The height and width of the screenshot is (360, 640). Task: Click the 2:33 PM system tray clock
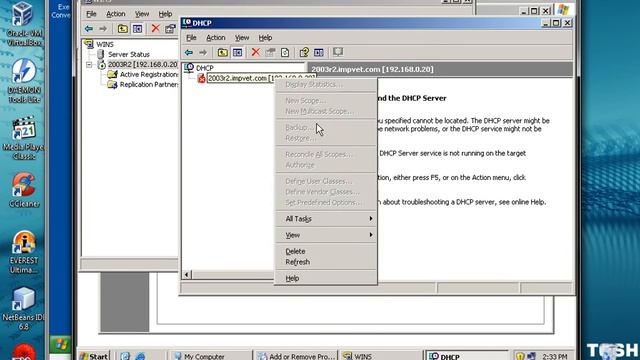click(554, 356)
